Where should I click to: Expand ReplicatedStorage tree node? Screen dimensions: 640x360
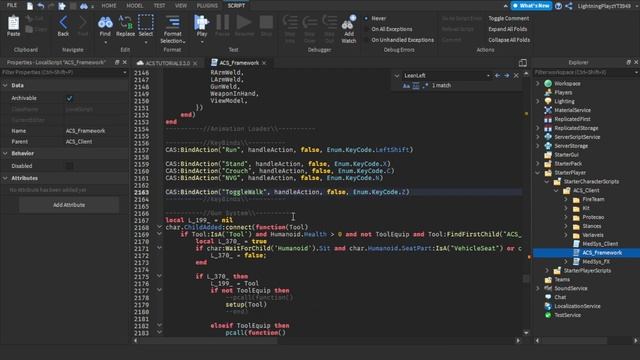click(538, 128)
